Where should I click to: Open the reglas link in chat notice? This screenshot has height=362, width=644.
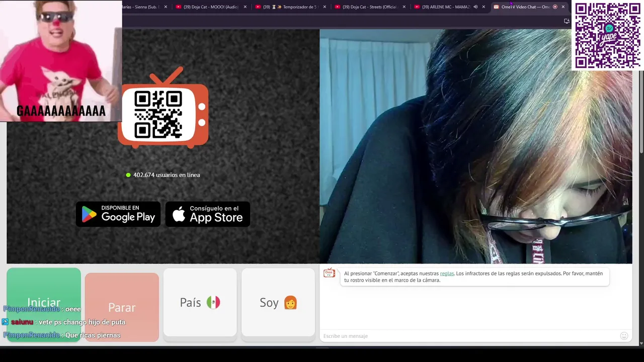pyautogui.click(x=447, y=274)
